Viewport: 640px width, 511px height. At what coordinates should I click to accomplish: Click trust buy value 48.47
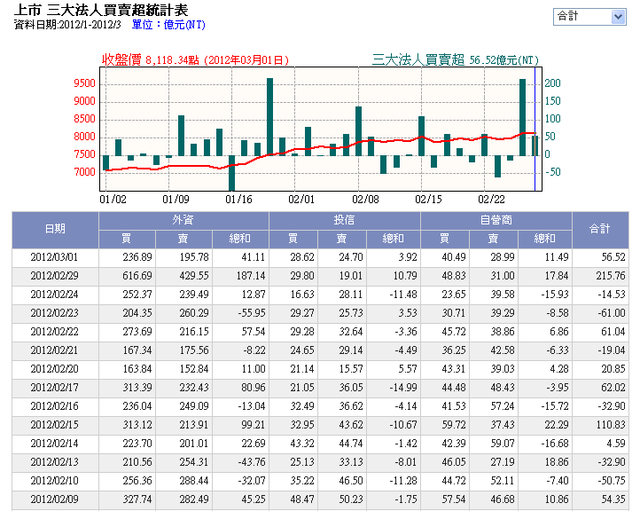click(302, 499)
